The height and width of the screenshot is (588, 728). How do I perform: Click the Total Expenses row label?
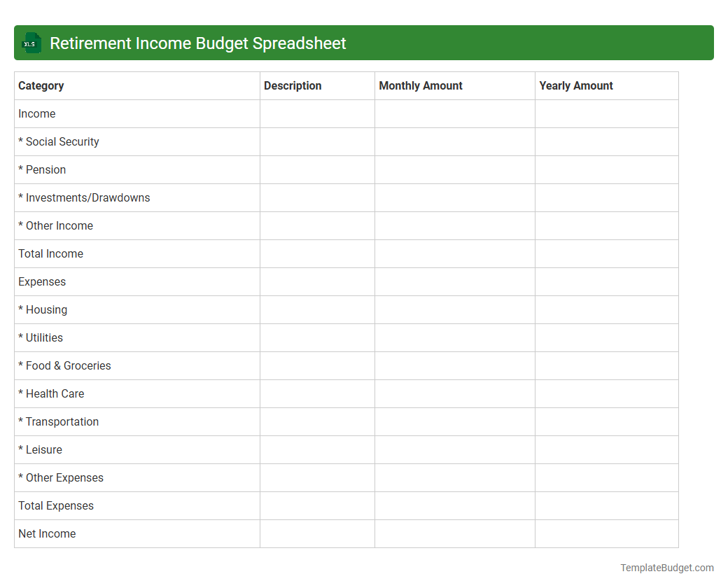(x=56, y=505)
